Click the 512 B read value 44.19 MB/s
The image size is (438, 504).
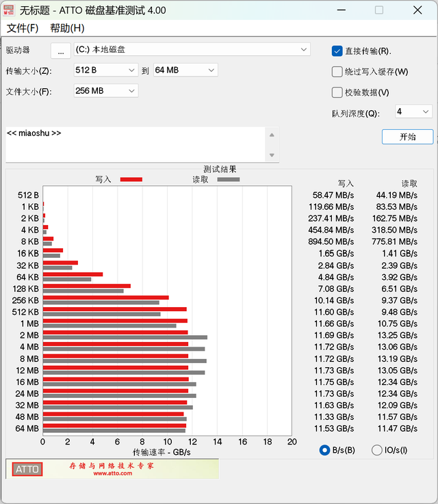tap(397, 195)
